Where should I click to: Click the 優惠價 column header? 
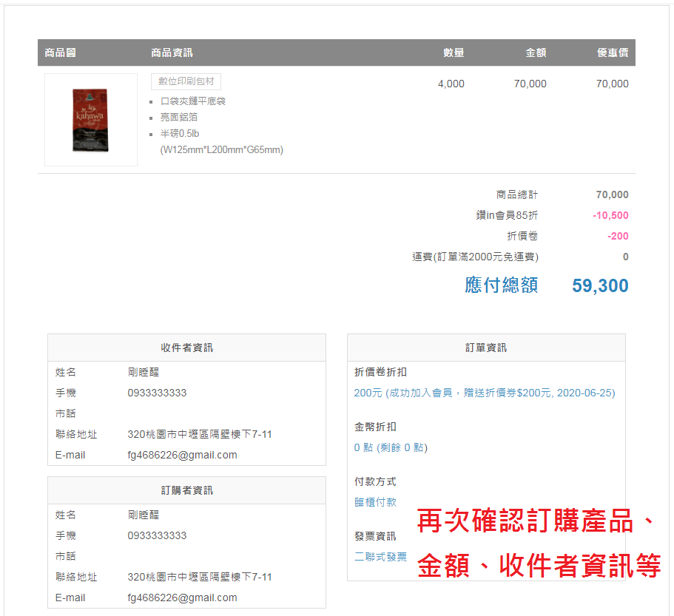(613, 53)
